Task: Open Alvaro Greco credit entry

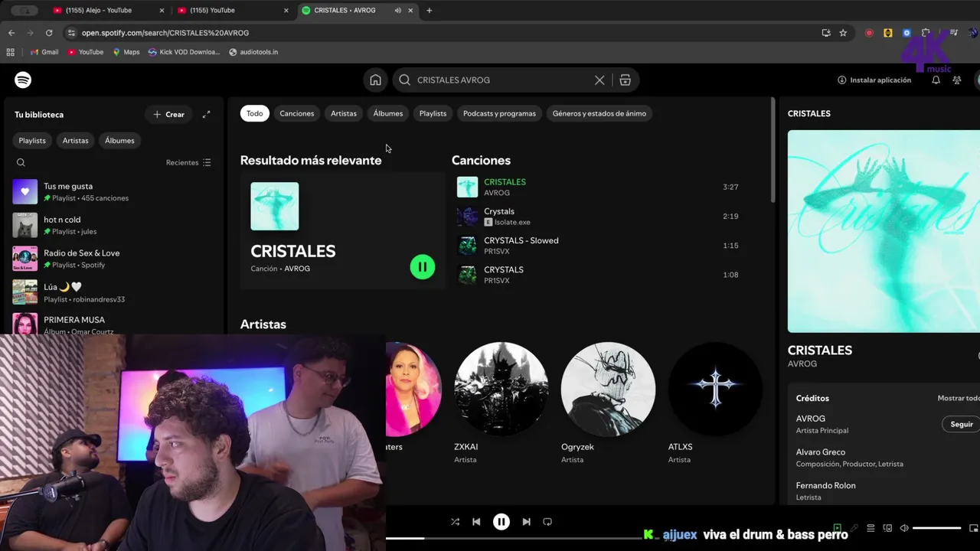Action: tap(821, 452)
